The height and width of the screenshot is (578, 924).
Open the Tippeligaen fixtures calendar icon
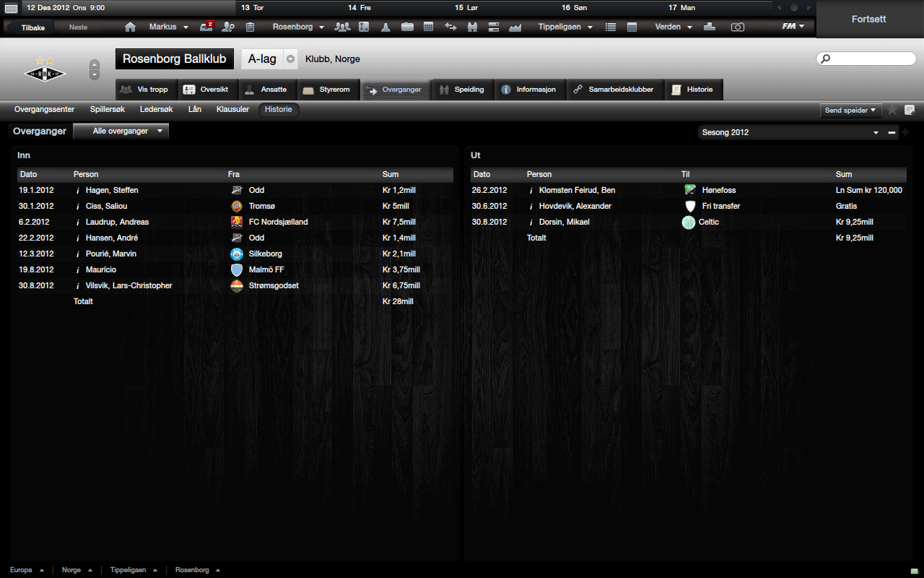pyautogui.click(x=632, y=27)
